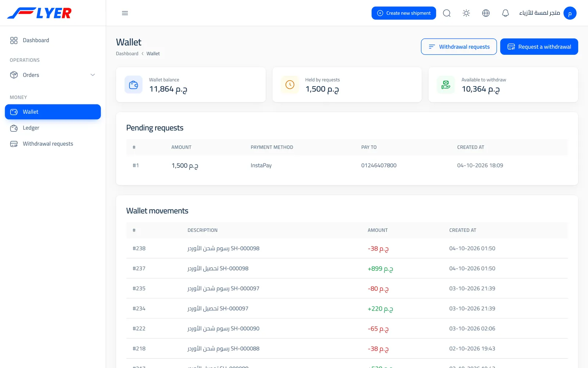Click the +899 amount in row #237
Screen dimensions: 588x368
[380, 269]
